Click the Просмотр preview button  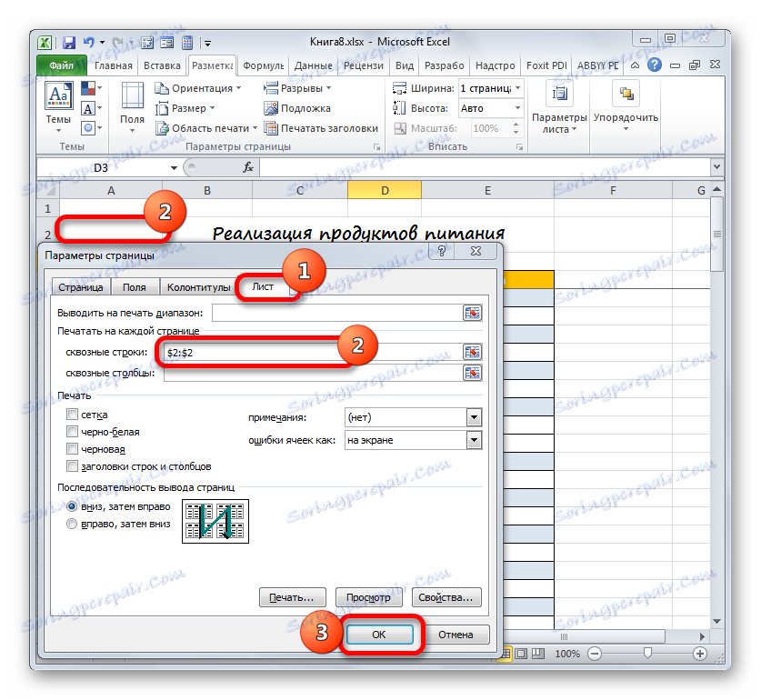pos(368,597)
